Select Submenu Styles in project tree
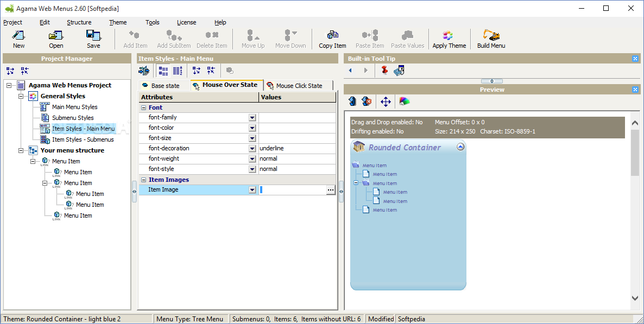 point(73,118)
